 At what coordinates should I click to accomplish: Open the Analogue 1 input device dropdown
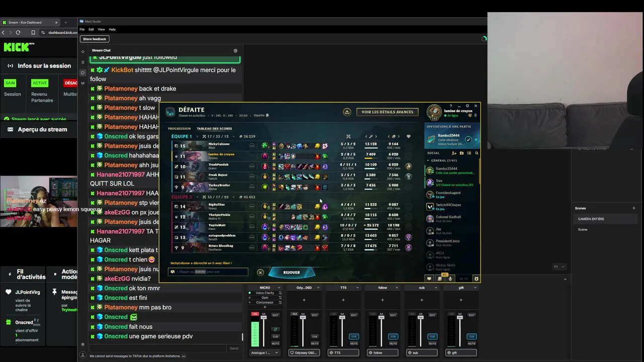(x=265, y=353)
